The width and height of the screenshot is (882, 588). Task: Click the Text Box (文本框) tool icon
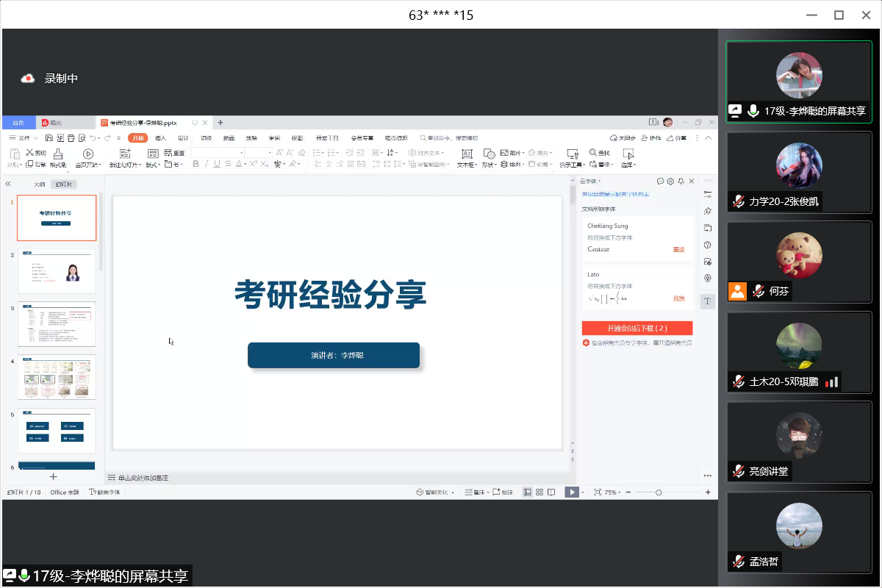(466, 153)
